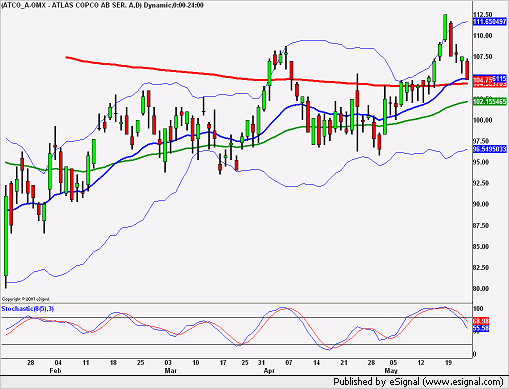Select the 112.50 price axis label
The image size is (509, 389).
pos(483,14)
